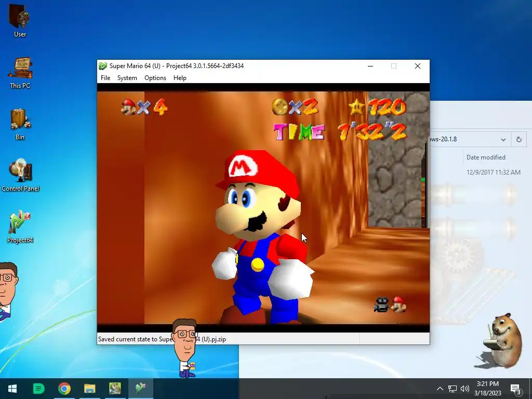Open the fourth taskbar app after File Explorer
The width and height of the screenshot is (532, 399).
tap(115, 389)
